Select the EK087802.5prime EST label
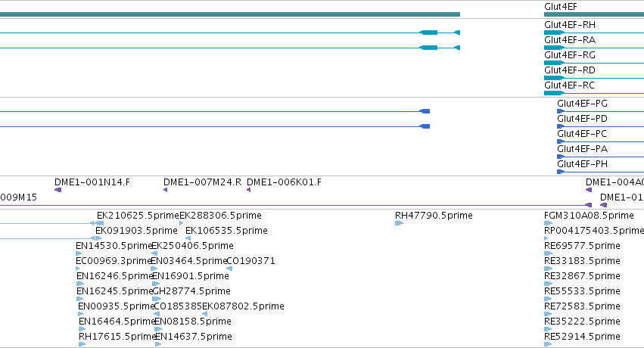 243,307
